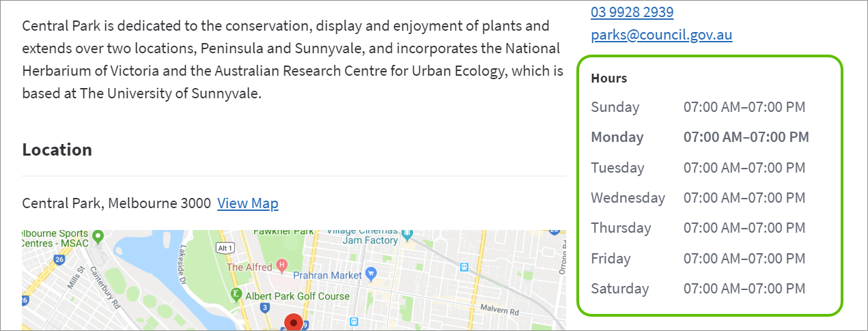Click the Village Cinemas Jam Factory marker
This screenshot has width=868, height=331.
(408, 234)
